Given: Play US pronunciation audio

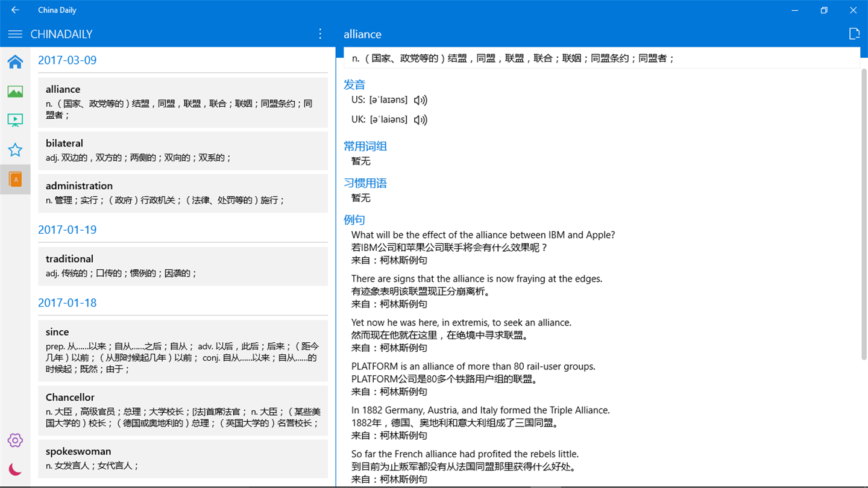Looking at the screenshot, I should (x=421, y=101).
